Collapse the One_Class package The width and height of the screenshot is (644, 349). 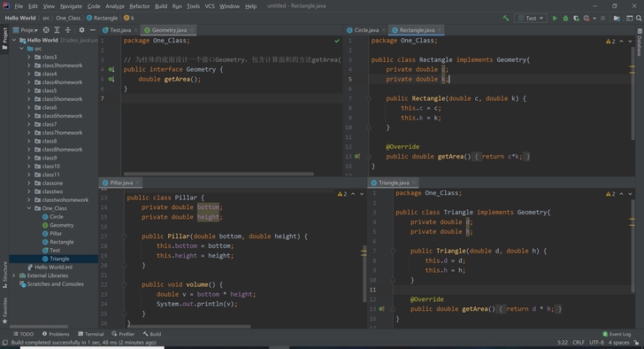[29, 208]
